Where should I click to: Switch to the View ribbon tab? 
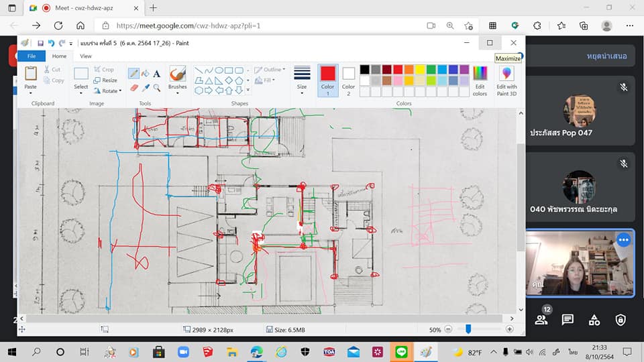(x=86, y=56)
